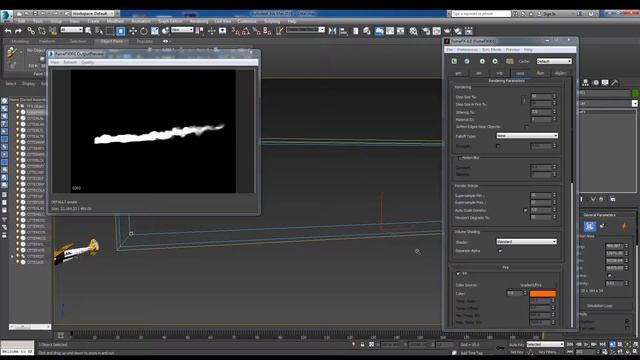This screenshot has width=640, height=360.
Task: Open the Display command panel tab
Action: click(605, 82)
